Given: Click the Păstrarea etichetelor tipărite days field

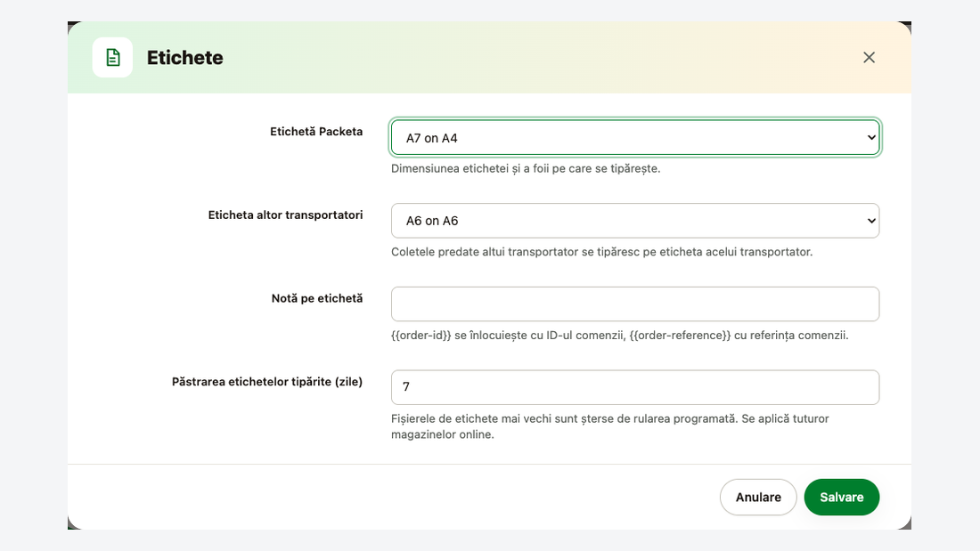Looking at the screenshot, I should pyautogui.click(x=635, y=387).
